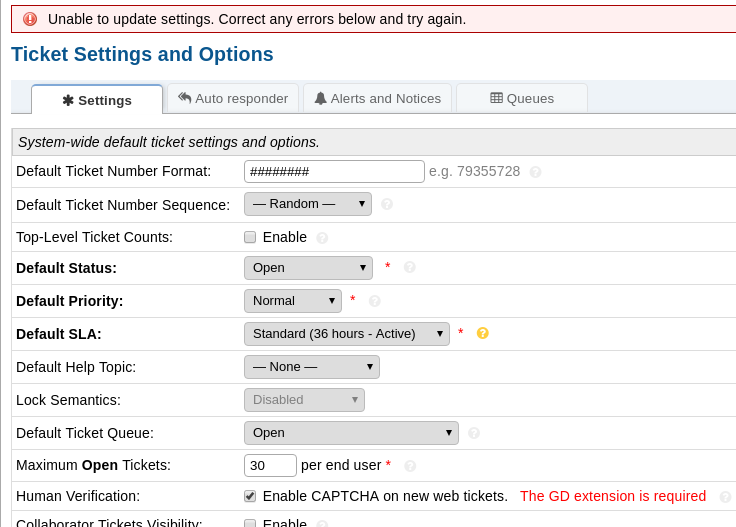Expand the Default Priority dropdown
The width and height of the screenshot is (736, 527).
click(292, 301)
